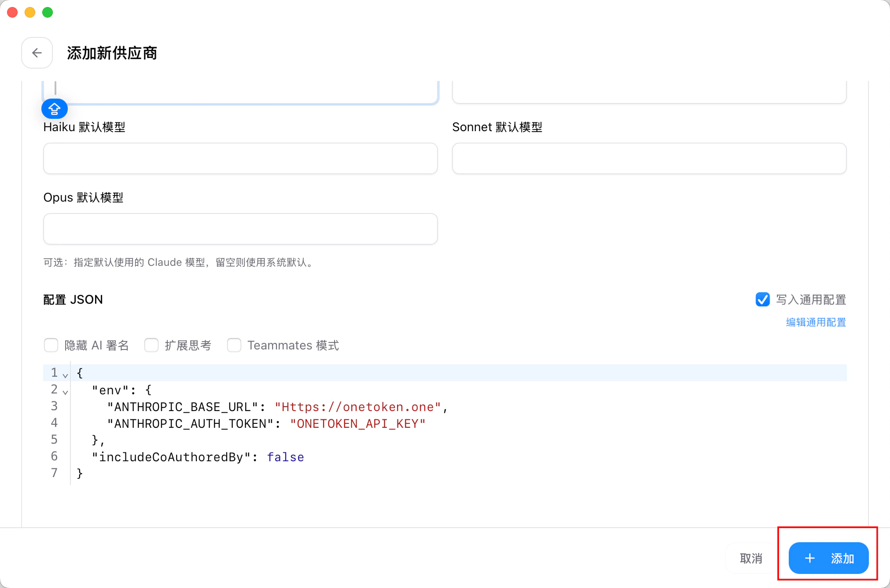The image size is (890, 588).
Task: Open the 编辑通用配置 link
Action: click(x=816, y=322)
